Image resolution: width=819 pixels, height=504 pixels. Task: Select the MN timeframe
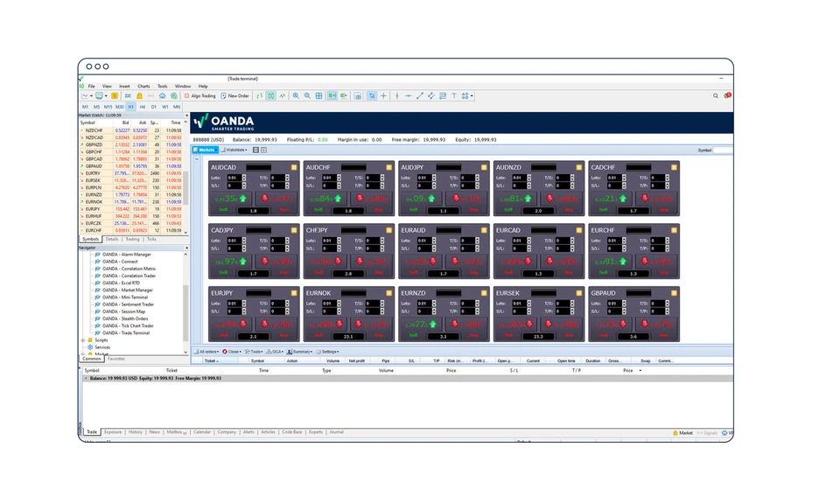tap(177, 107)
